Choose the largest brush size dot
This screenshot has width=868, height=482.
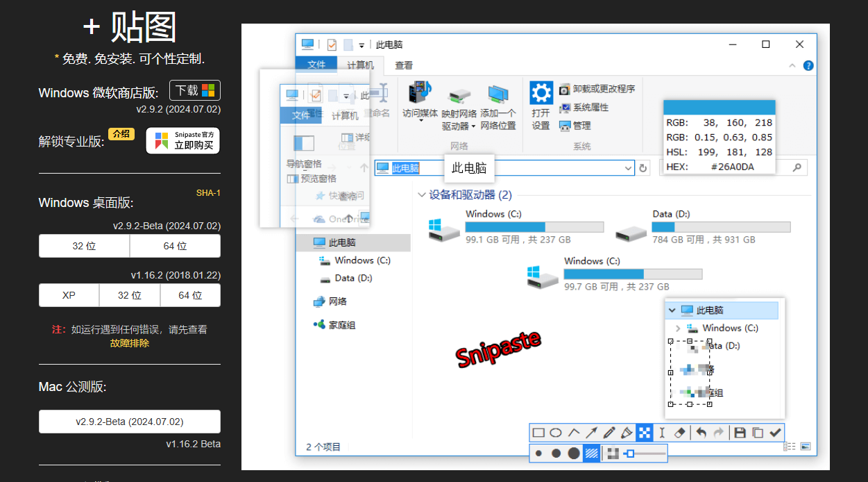(x=574, y=454)
